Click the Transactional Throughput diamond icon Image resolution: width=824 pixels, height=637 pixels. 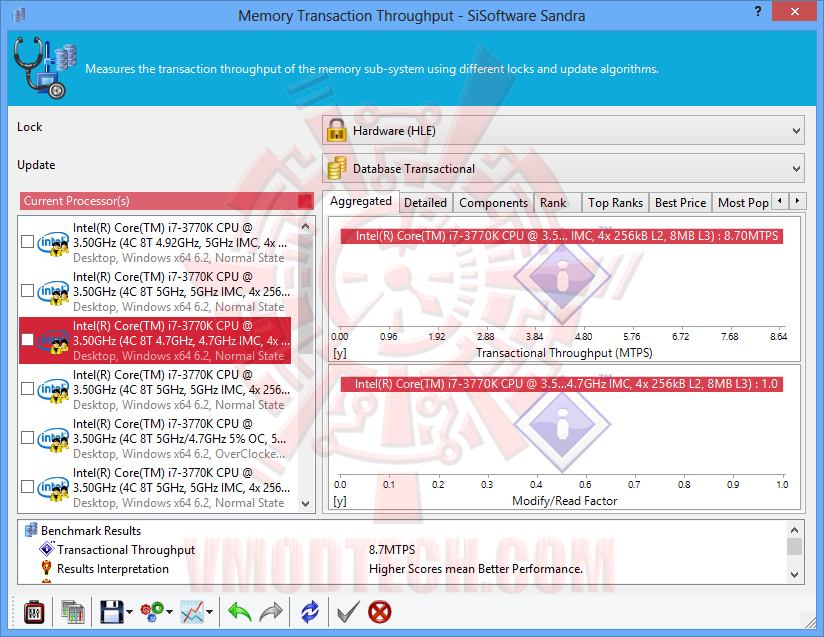pos(47,549)
